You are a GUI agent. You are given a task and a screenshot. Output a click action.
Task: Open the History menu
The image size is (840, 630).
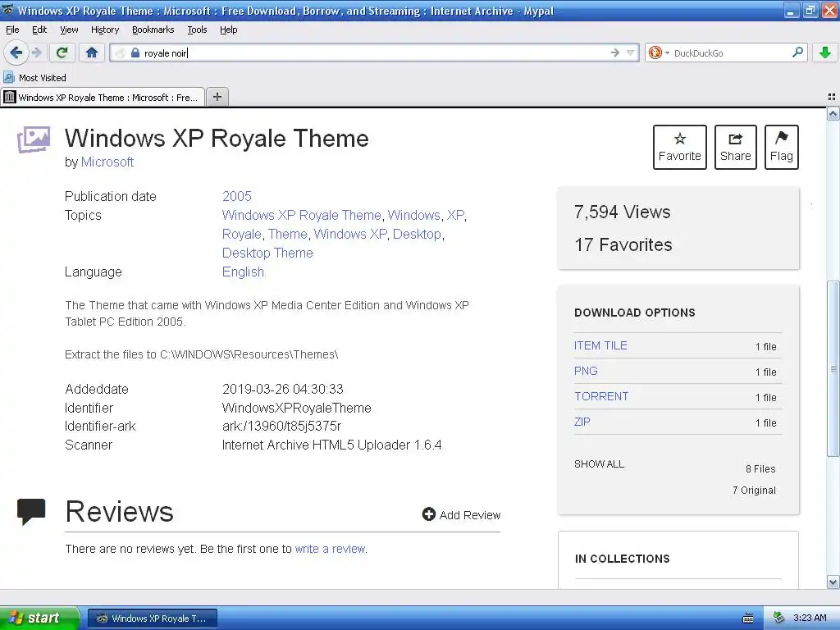click(105, 30)
